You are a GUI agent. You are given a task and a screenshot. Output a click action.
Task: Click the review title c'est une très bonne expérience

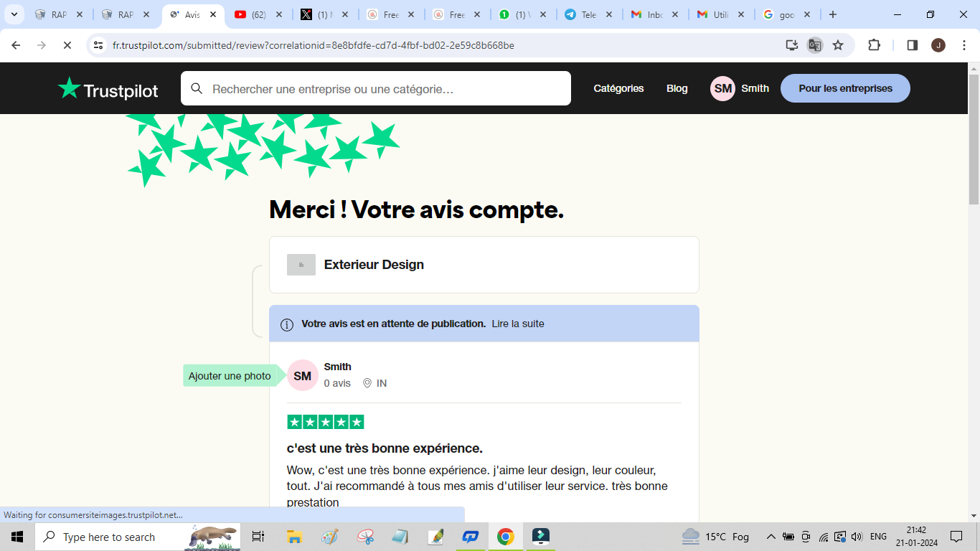tap(385, 448)
